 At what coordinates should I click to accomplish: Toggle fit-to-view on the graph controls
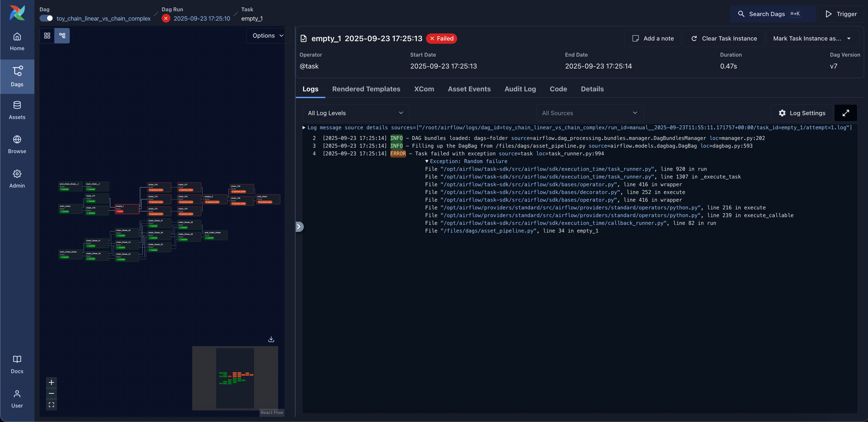[x=51, y=405]
